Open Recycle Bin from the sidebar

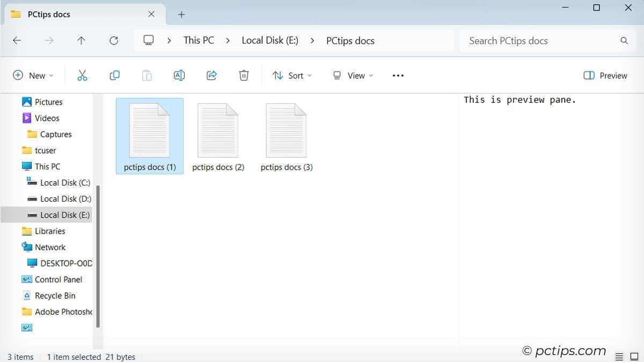pyautogui.click(x=55, y=295)
